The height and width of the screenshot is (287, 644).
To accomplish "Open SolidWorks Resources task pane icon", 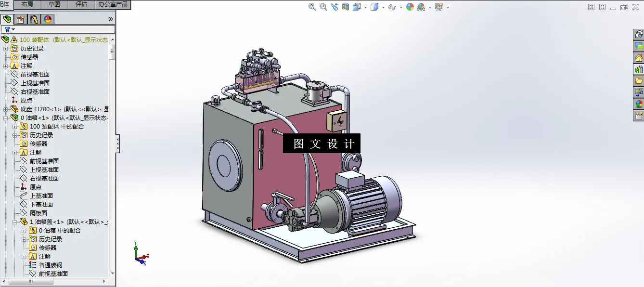I will (639, 34).
